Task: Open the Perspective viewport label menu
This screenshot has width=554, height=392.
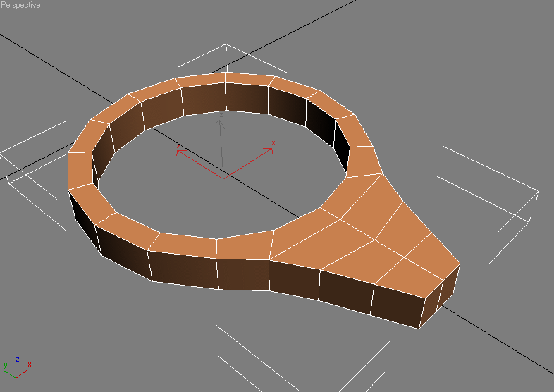Action: click(x=20, y=5)
